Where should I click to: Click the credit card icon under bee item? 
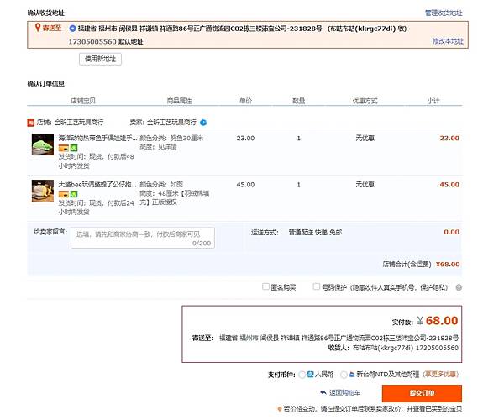click(64, 194)
